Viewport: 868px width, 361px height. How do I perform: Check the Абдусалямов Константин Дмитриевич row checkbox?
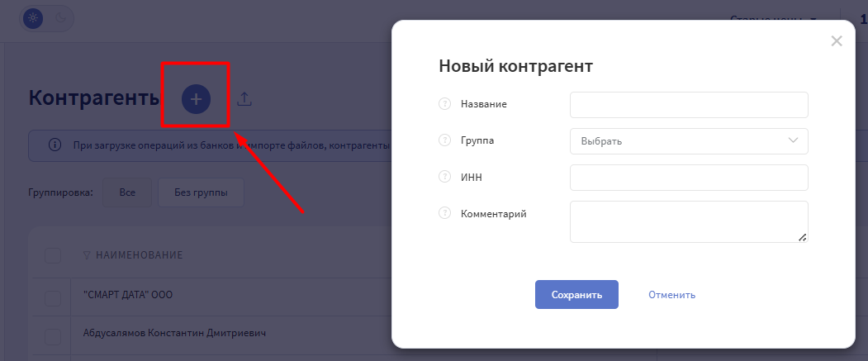tap(53, 337)
